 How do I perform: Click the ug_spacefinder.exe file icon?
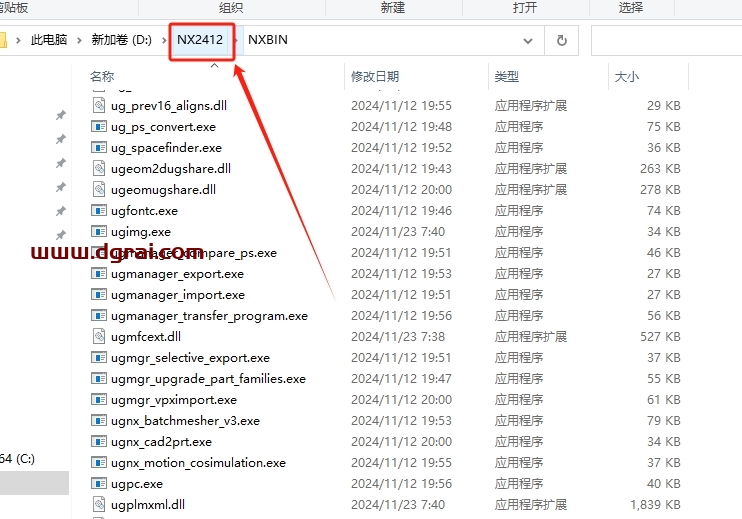[x=99, y=147]
